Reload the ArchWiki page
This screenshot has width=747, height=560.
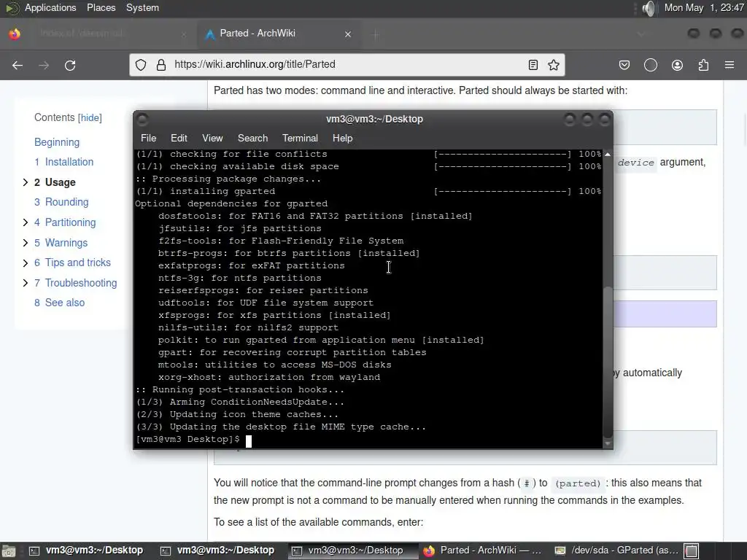coord(70,65)
